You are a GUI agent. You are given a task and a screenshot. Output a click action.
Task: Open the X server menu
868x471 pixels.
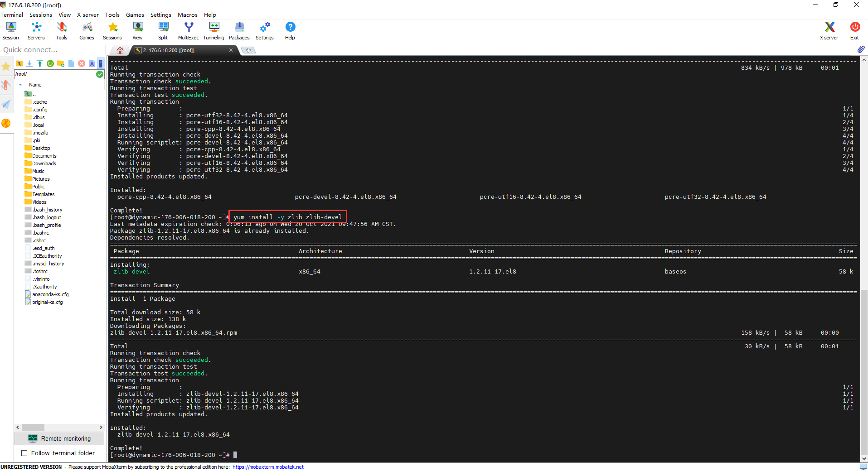pyautogui.click(x=88, y=15)
